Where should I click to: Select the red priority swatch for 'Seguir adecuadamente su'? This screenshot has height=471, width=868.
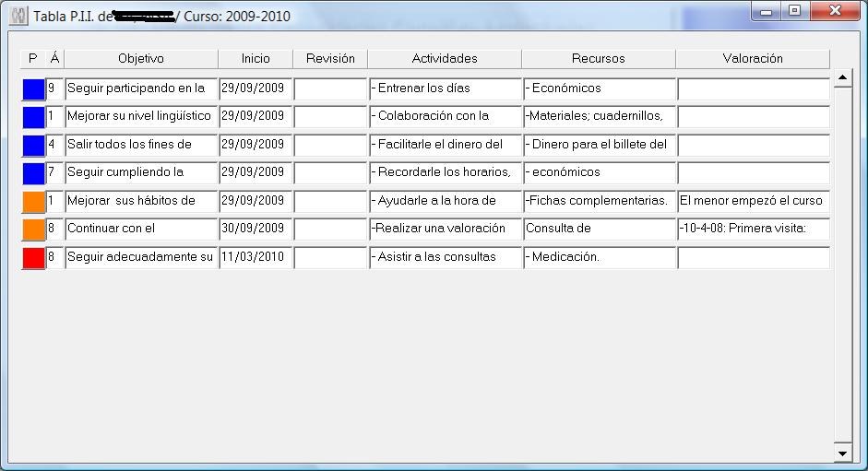pyautogui.click(x=33, y=258)
